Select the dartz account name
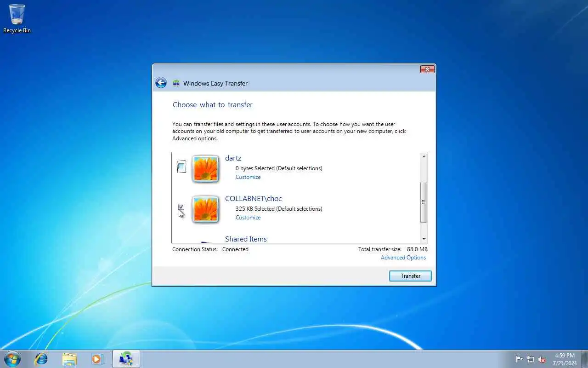Screen dimensions: 588x368 tap(233, 158)
